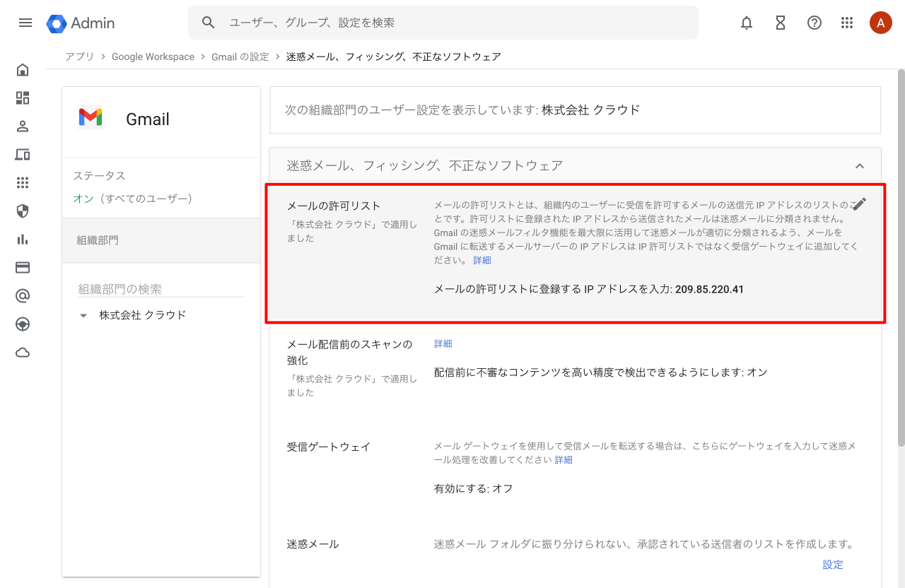Click 受信ゲートウェイ setting title

[x=329, y=447]
